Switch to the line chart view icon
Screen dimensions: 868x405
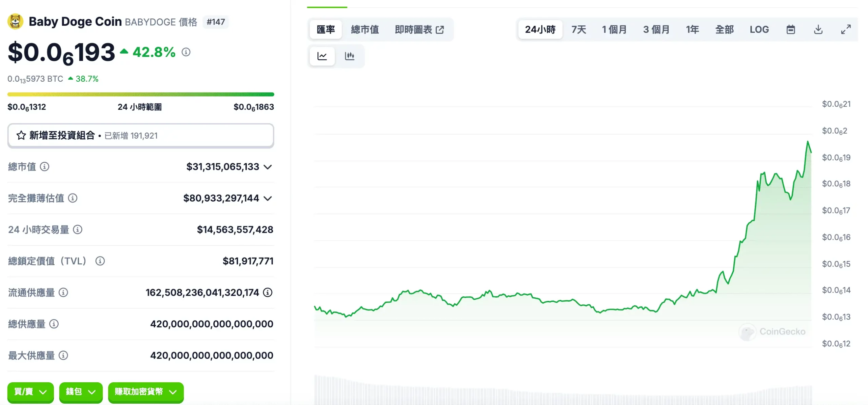322,56
